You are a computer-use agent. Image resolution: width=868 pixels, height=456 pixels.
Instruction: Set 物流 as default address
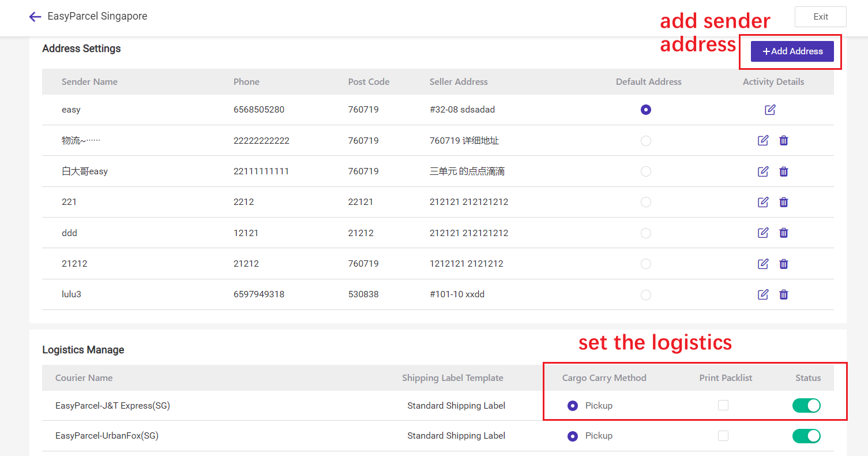[x=646, y=141]
